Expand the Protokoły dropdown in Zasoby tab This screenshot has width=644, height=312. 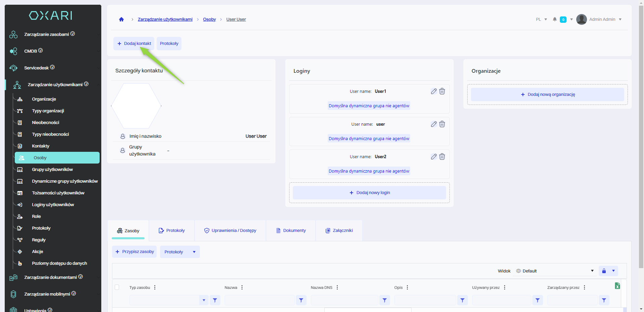[x=194, y=252]
